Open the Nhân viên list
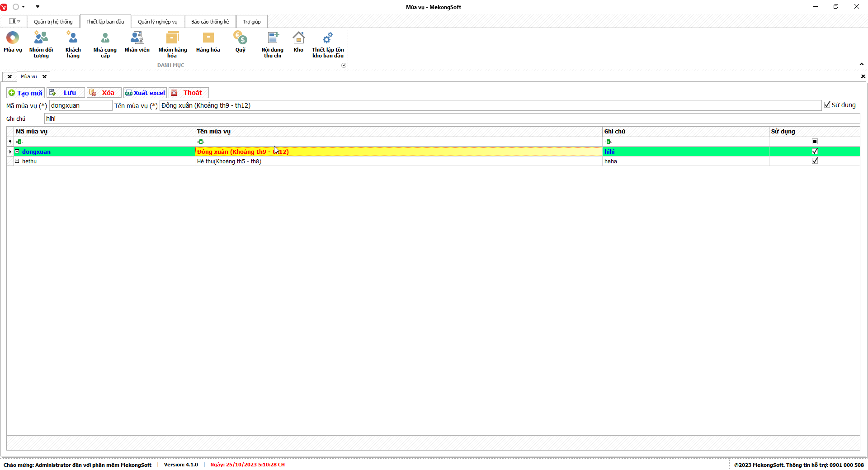Viewport: 868px width, 470px height. click(x=137, y=42)
